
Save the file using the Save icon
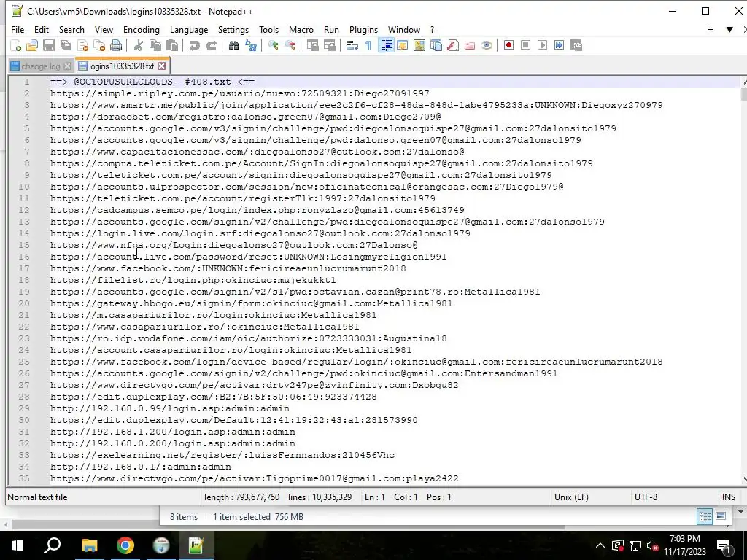tap(49, 45)
